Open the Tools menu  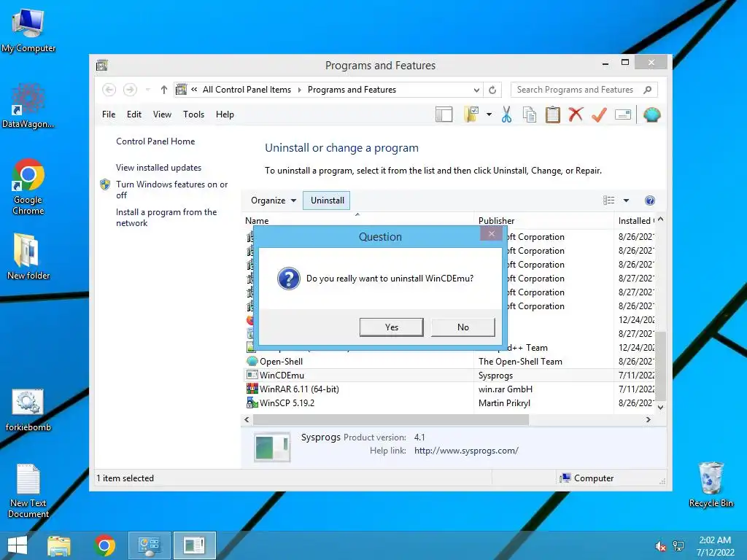(x=193, y=114)
